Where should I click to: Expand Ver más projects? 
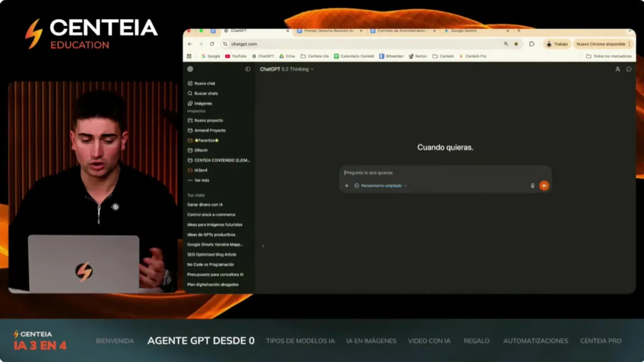pyautogui.click(x=198, y=180)
